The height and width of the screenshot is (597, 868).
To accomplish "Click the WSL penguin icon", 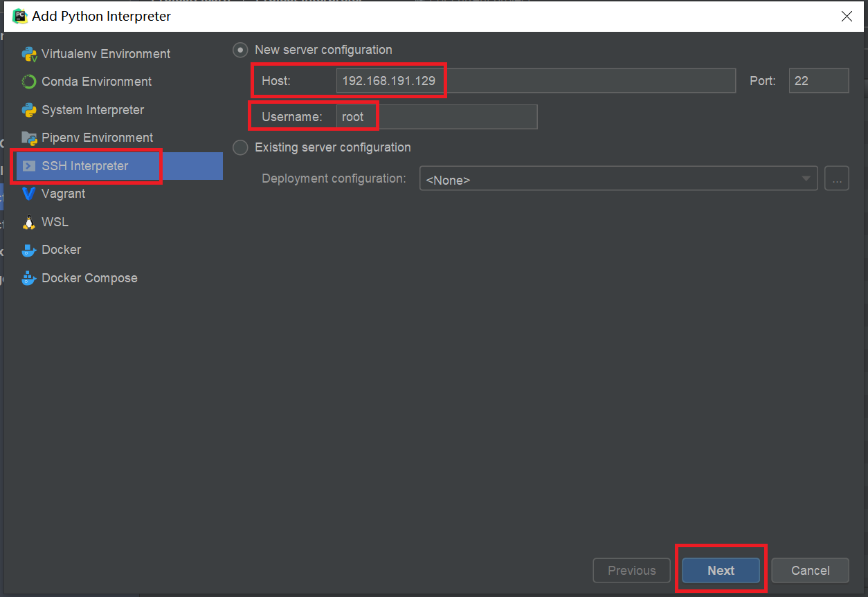I will [x=29, y=222].
